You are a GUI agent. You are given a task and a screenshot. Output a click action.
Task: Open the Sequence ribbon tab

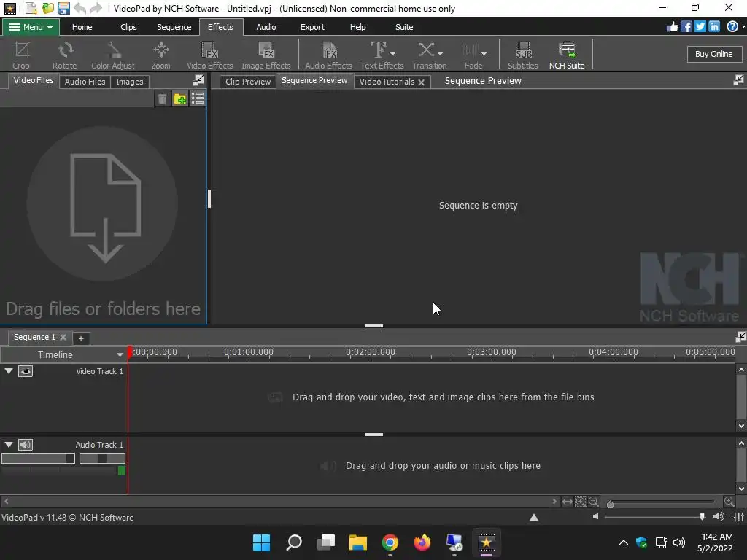(174, 27)
